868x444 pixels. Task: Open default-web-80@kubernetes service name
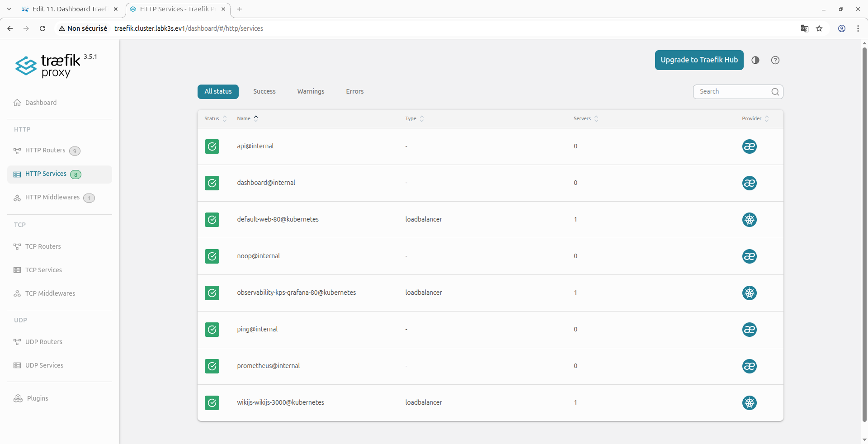point(278,219)
